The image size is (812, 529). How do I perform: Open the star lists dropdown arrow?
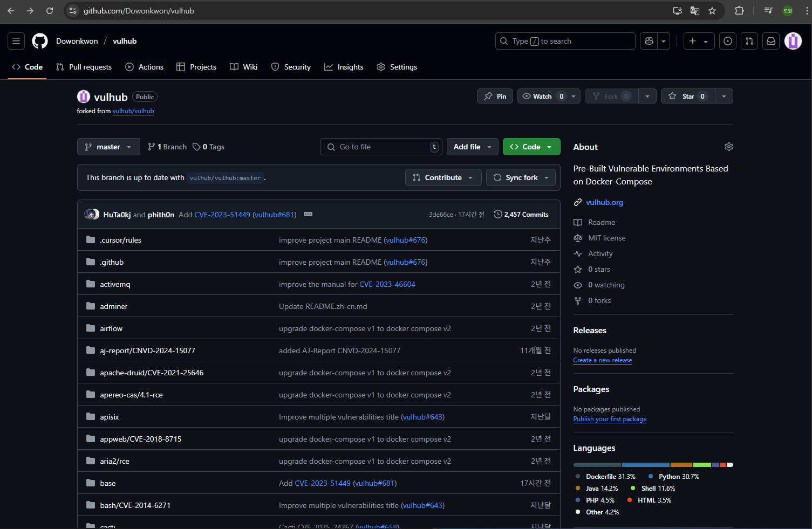click(x=724, y=96)
